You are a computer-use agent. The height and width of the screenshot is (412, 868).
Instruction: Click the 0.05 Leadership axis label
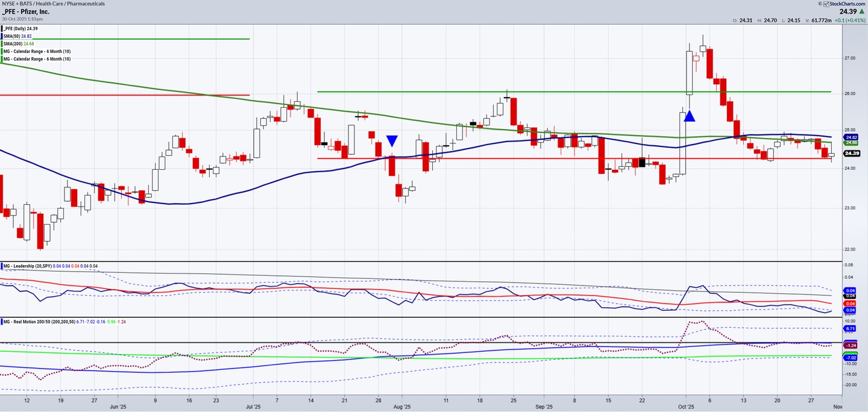point(848,265)
